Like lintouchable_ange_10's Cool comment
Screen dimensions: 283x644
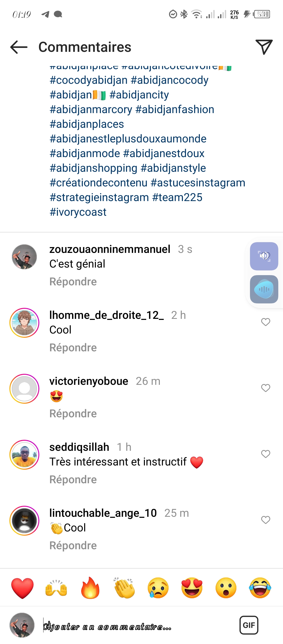click(265, 520)
